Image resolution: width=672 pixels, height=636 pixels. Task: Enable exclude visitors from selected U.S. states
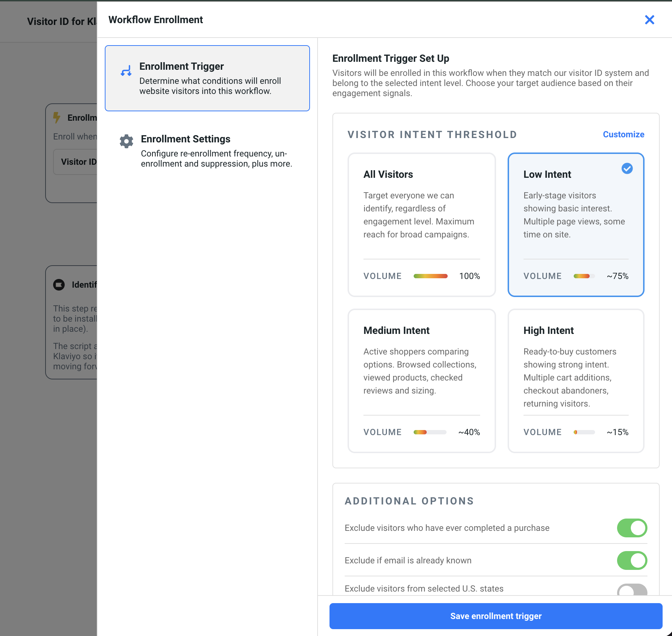[632, 590]
